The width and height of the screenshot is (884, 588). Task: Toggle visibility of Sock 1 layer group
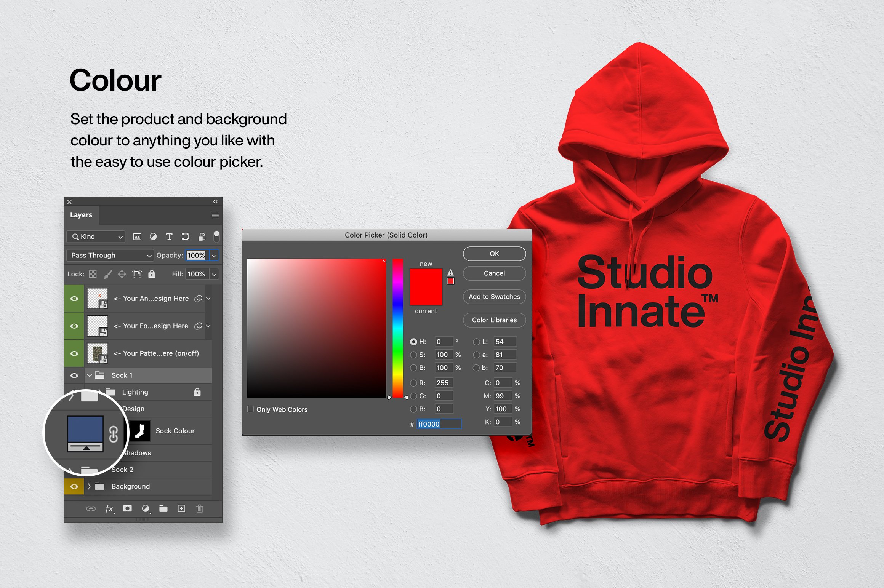pyautogui.click(x=73, y=375)
